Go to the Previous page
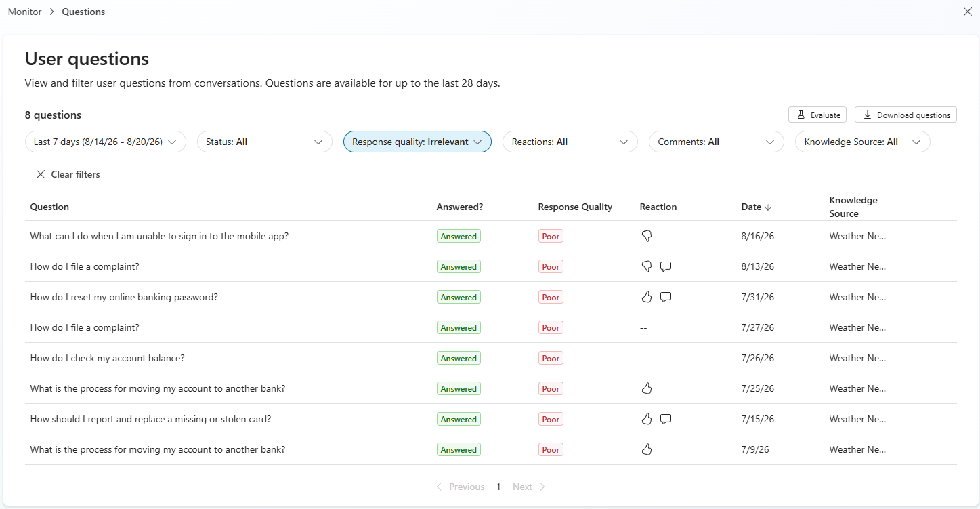Viewport: 980px width, 509px height. pyautogui.click(x=461, y=487)
